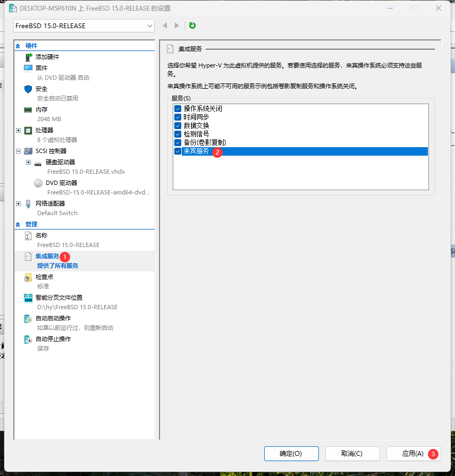455x476 pixels.
Task: Click 应用(A) button
Action: point(414,454)
